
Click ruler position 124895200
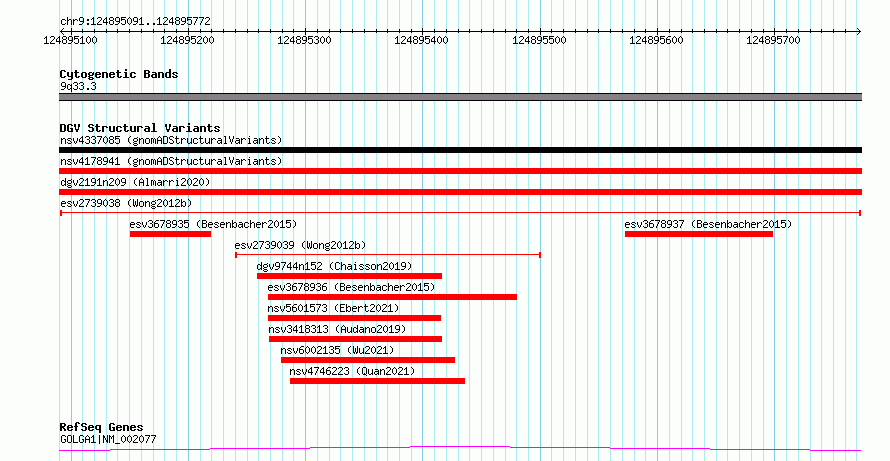188,40
